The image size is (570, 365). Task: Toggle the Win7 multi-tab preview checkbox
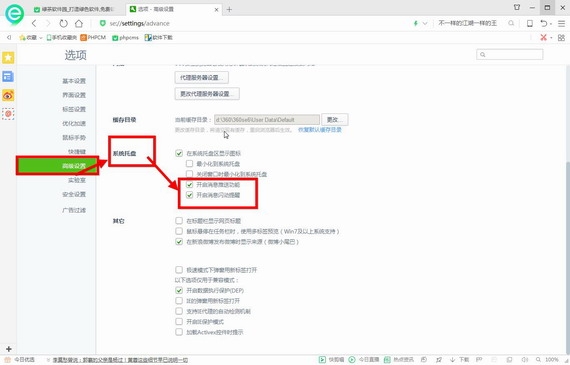point(179,231)
